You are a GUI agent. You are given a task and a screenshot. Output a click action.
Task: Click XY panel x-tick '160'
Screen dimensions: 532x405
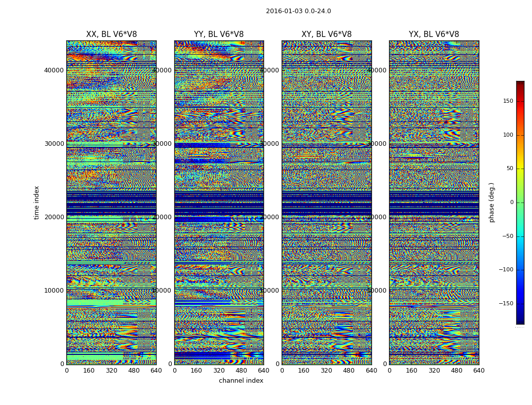coord(304,371)
